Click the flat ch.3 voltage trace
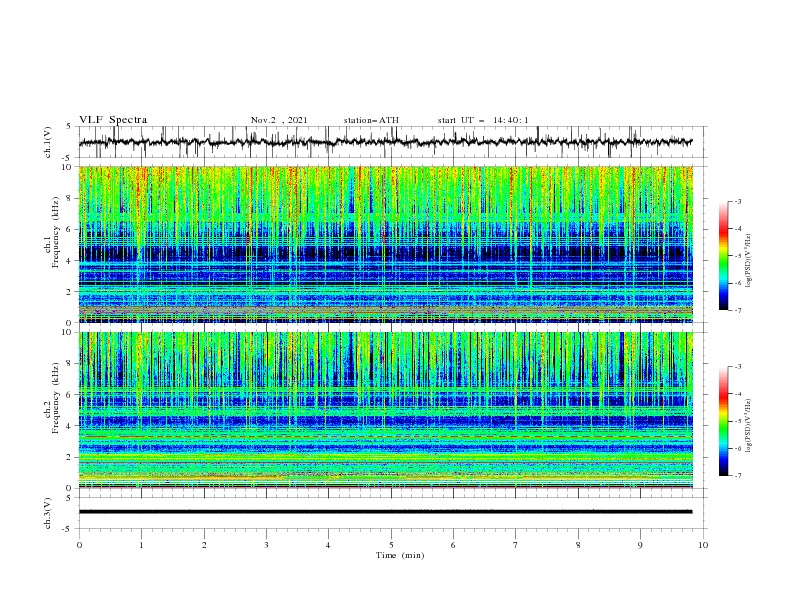The width and height of the screenshot is (792, 612). pos(385,512)
